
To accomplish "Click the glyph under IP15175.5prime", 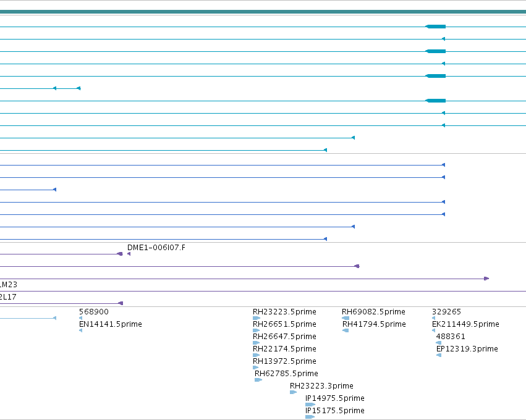I will [x=310, y=417].
